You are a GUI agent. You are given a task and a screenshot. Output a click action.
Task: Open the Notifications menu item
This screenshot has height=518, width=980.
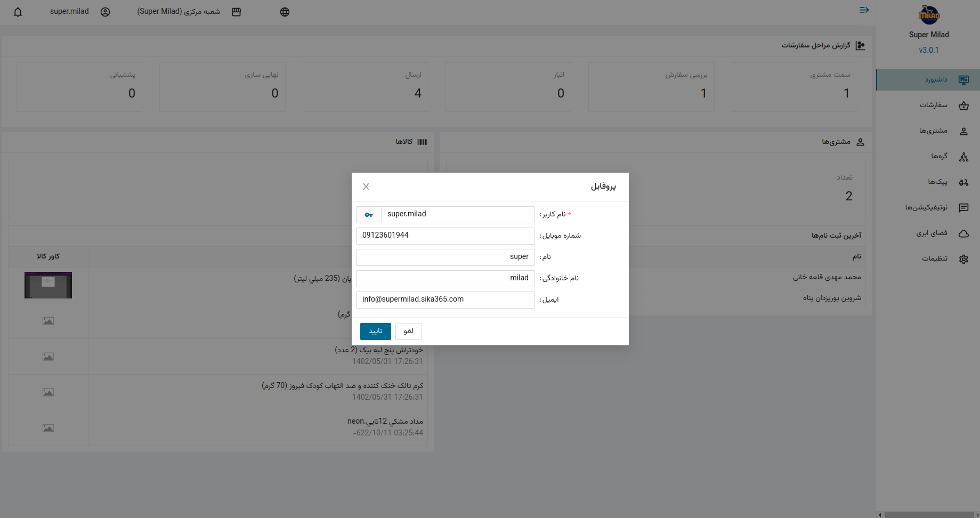pos(926,207)
